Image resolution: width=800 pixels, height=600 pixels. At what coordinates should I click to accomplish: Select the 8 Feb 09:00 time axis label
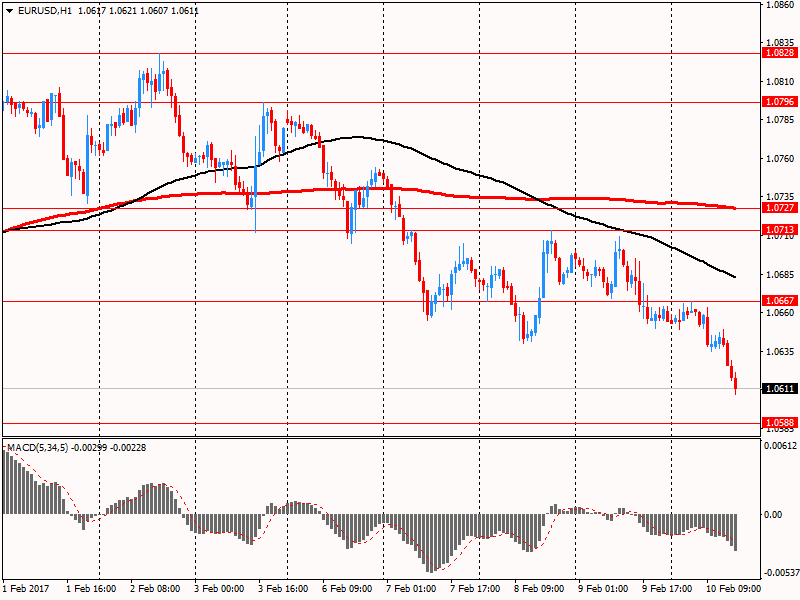[539, 588]
